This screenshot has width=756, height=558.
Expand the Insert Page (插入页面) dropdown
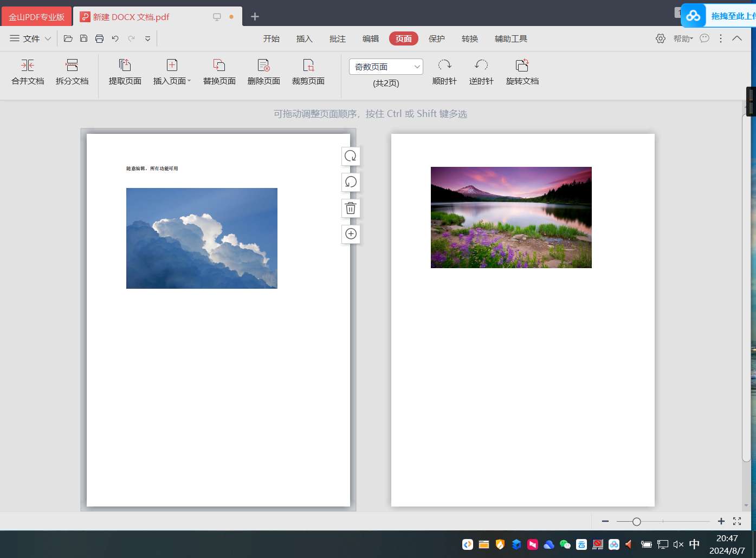[x=189, y=81]
